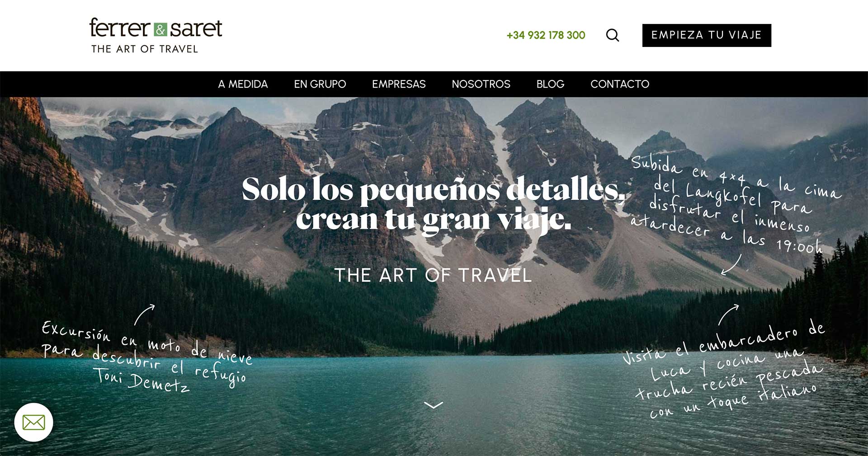
Task: Click the down chevron below the hero
Action: (434, 405)
